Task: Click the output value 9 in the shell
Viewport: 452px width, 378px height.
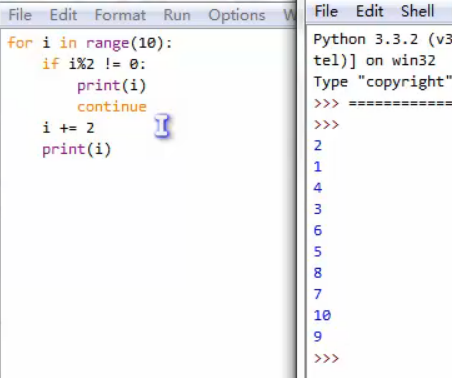Action: [x=318, y=336]
